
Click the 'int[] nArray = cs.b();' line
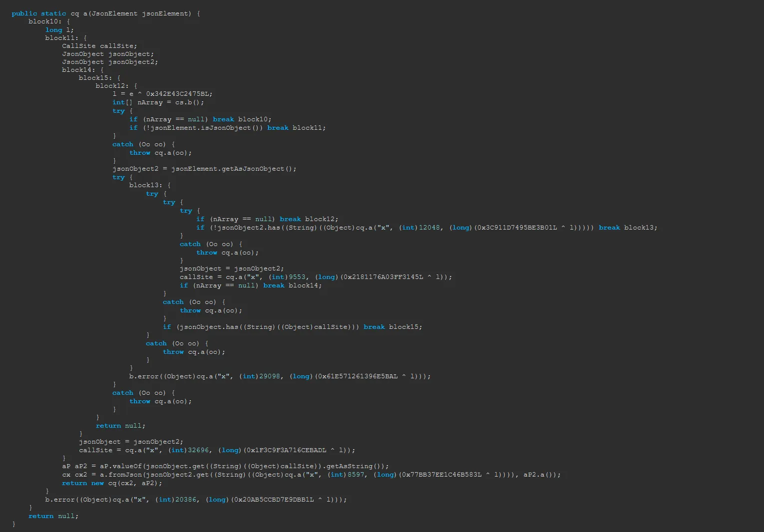point(158,102)
